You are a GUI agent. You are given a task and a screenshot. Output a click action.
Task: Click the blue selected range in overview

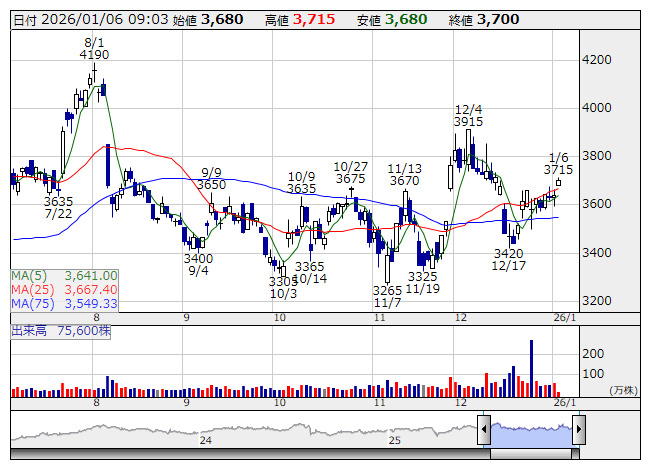[x=531, y=431]
